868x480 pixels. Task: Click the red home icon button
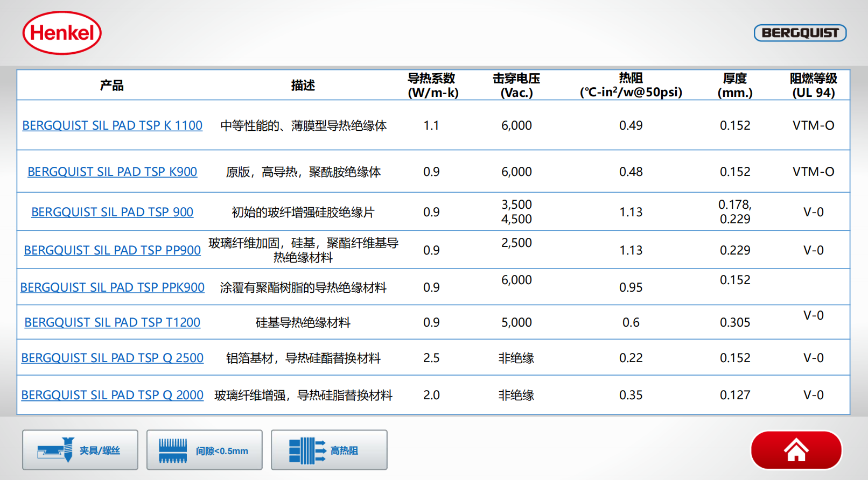(x=796, y=450)
